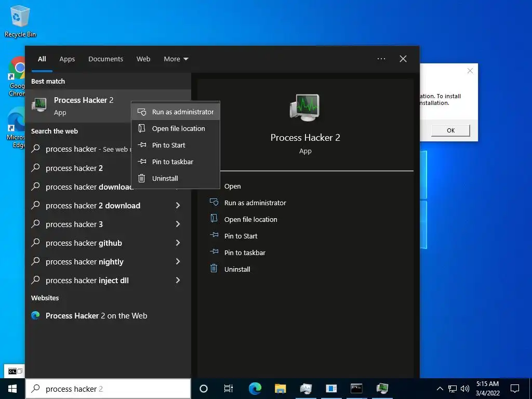Screen dimensions: 532x399
Task: Click the volume speaker icon in tray
Action: point(465,389)
